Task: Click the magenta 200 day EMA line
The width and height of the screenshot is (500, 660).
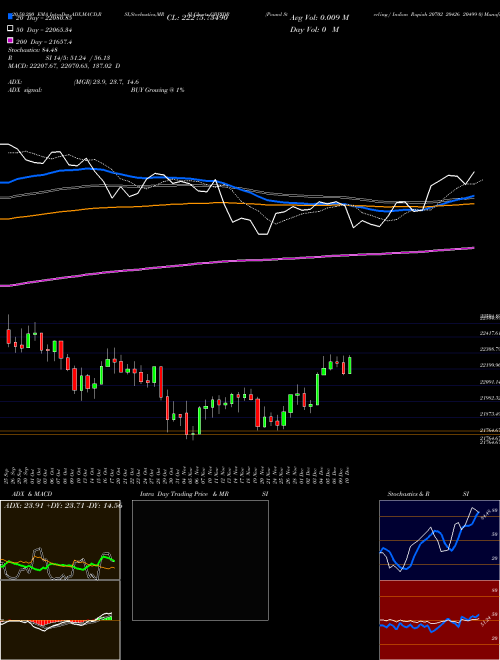Action: pos(237,261)
